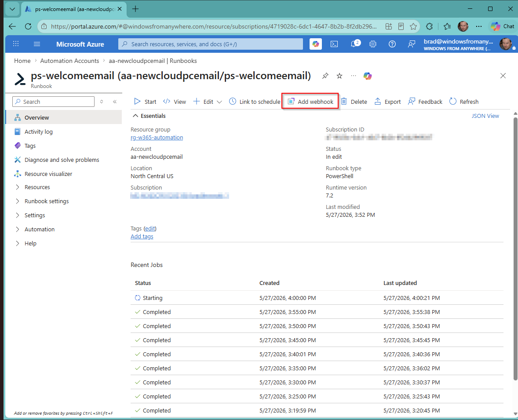The height and width of the screenshot is (420, 518).
Task: Open Feedback from the toolbar
Action: [425, 102]
